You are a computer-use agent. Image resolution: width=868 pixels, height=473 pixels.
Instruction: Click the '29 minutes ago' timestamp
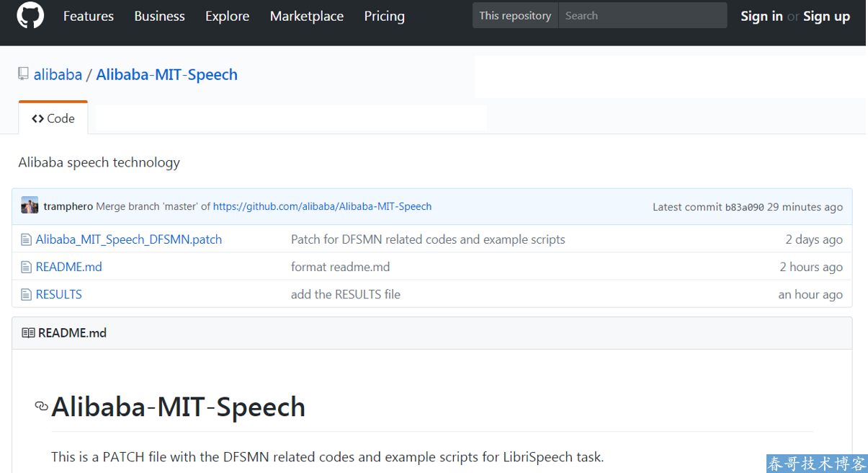pos(805,207)
